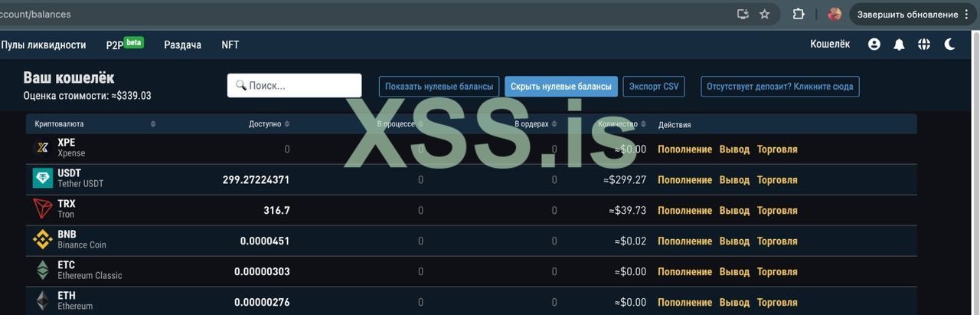Open the notifications bell

(900, 44)
